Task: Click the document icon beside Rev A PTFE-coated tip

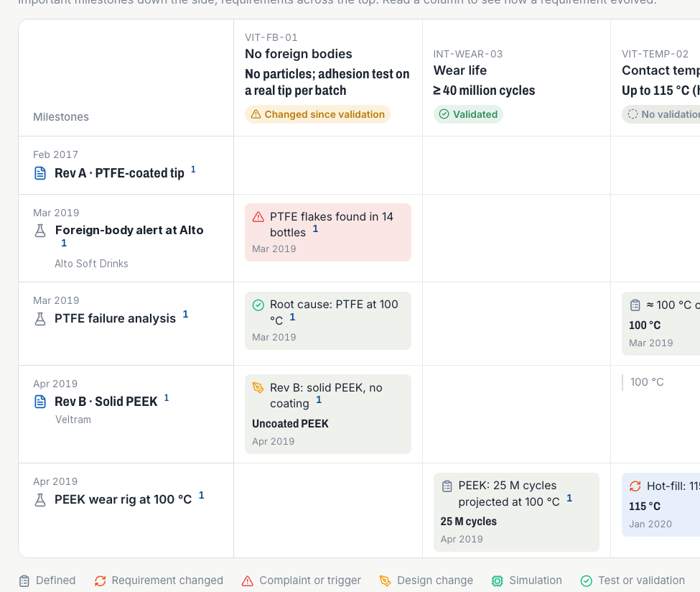Action: tap(40, 173)
